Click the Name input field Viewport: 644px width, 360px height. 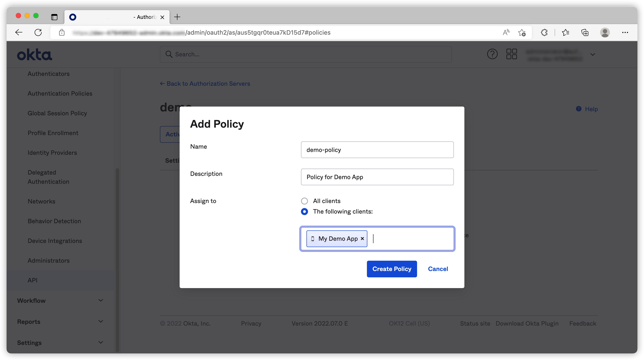[x=377, y=150]
